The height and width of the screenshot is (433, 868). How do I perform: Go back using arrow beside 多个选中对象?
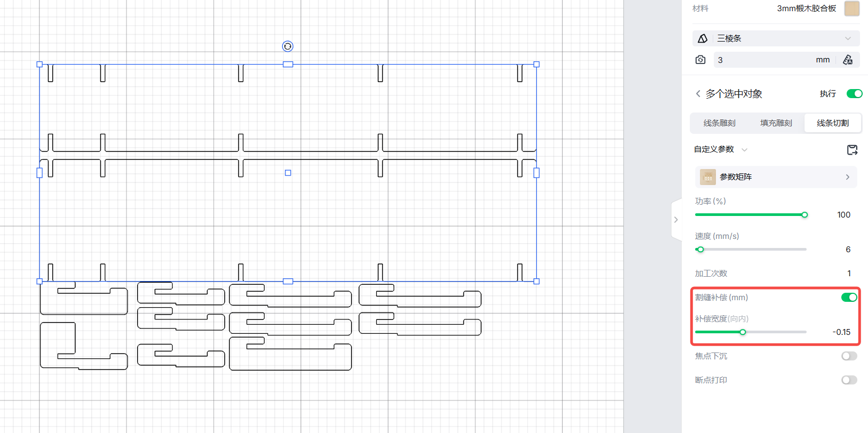[x=698, y=94]
